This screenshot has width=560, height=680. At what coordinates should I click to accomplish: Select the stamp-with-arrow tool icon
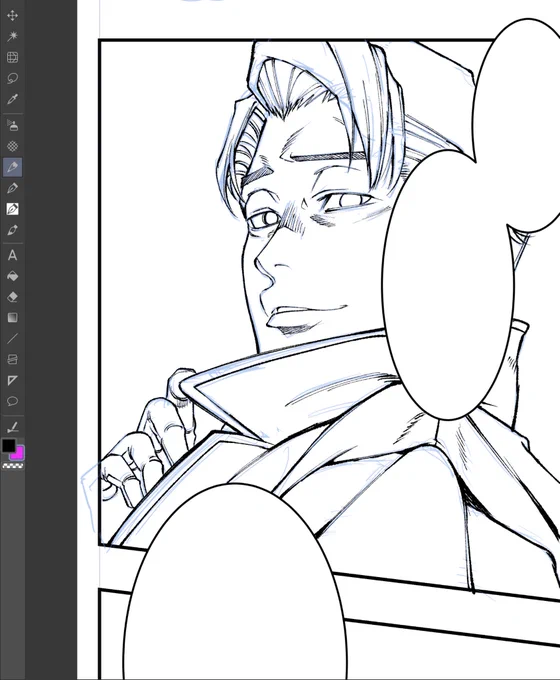12,125
